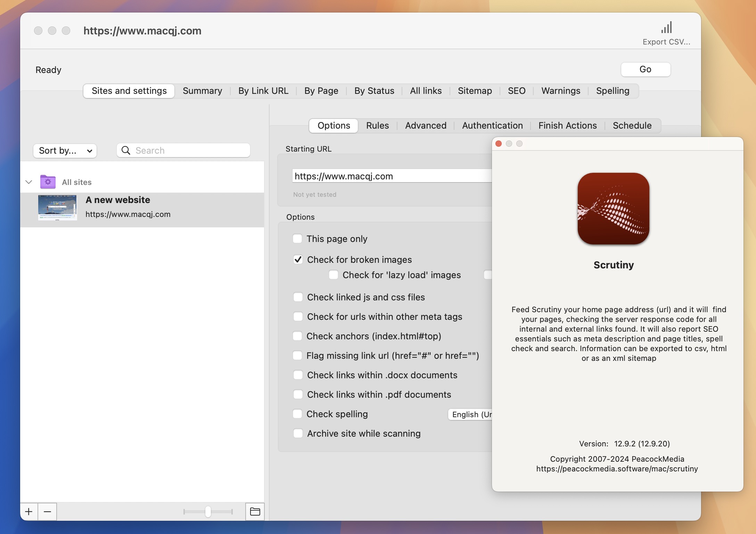756x534 pixels.
Task: Switch to the By Page tab
Action: 321,91
